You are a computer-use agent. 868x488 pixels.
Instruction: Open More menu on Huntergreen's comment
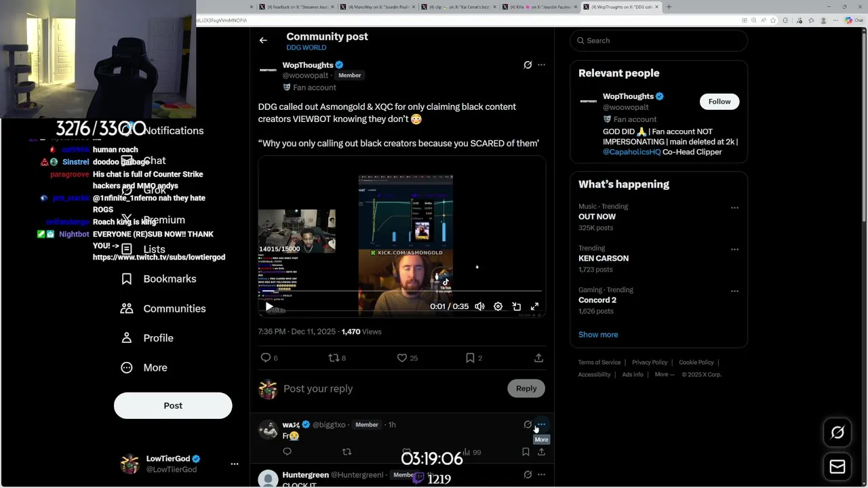[x=541, y=474]
